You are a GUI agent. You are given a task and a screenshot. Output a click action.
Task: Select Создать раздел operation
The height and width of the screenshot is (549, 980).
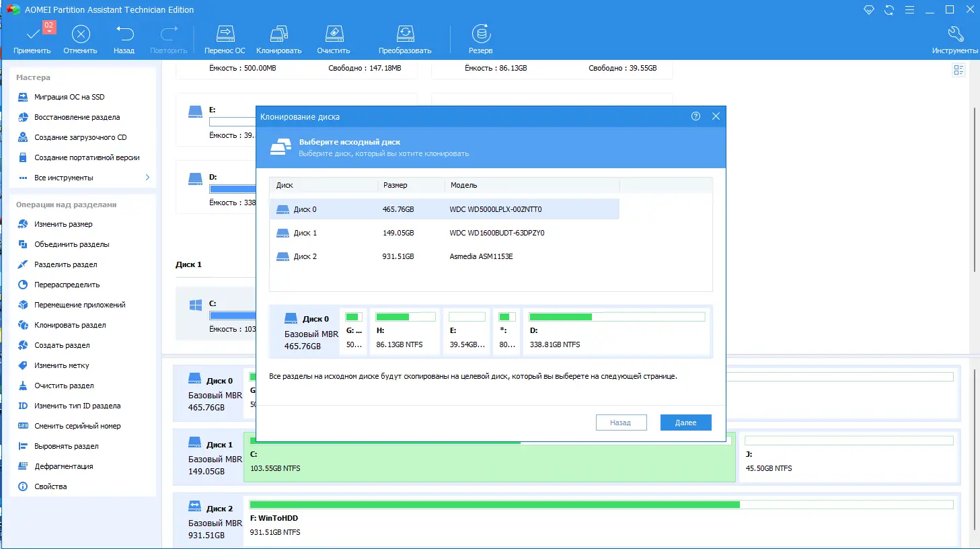click(x=62, y=345)
